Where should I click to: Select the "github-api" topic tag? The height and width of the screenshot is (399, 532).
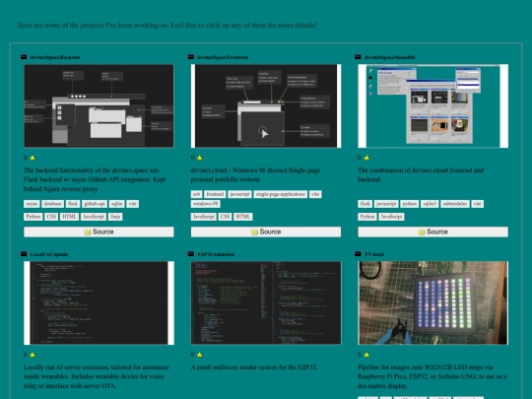(95, 204)
